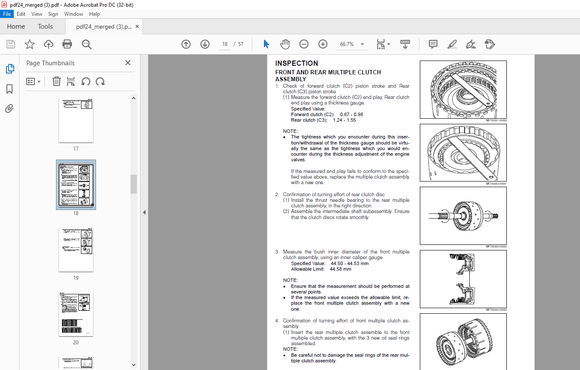Add bookmark star icon in toolbar

point(30,44)
